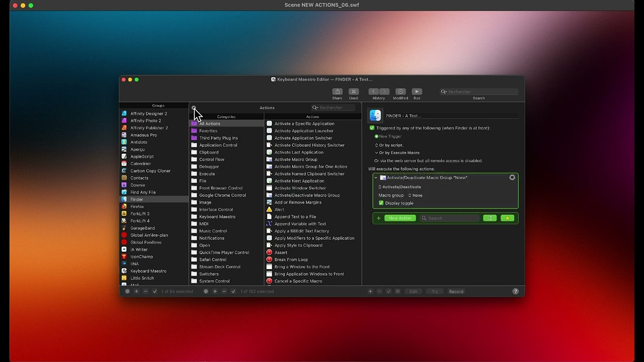
Task: Add a new macro with the plus icon
Action: click(x=215, y=292)
